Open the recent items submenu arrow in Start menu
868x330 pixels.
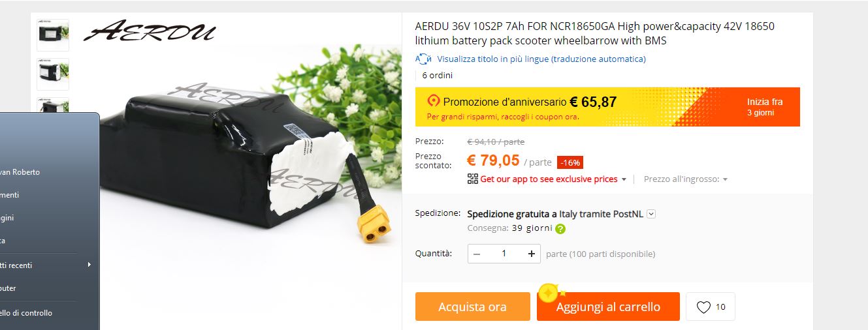pyautogui.click(x=89, y=265)
